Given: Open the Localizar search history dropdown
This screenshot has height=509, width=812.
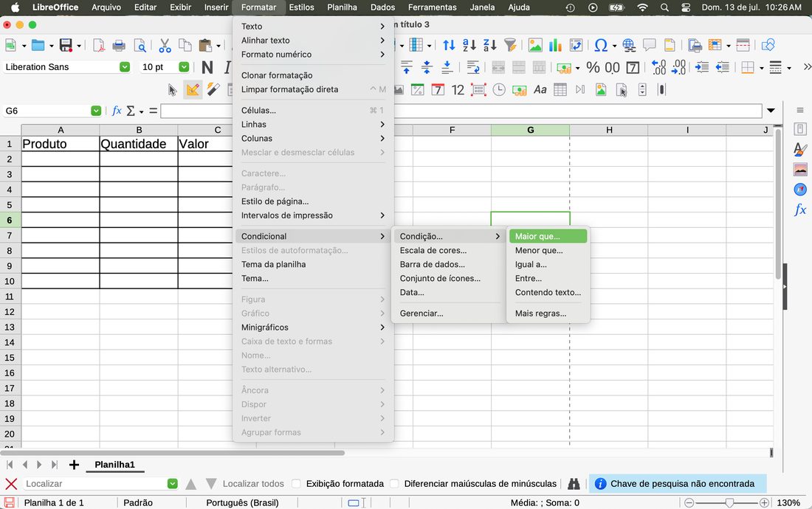Looking at the screenshot, I should pos(173,484).
